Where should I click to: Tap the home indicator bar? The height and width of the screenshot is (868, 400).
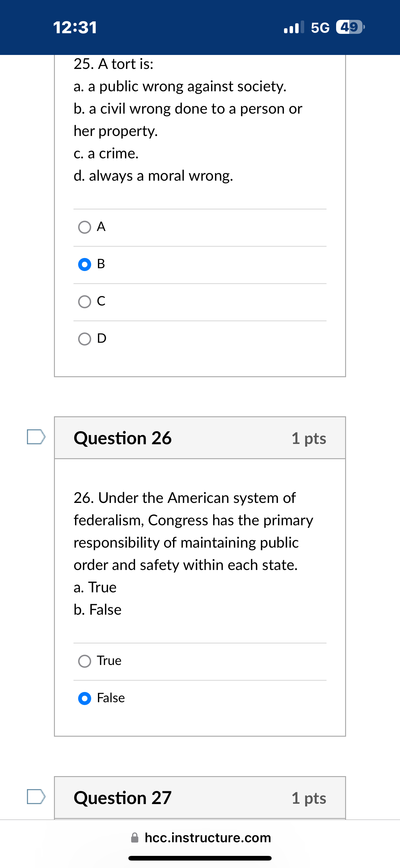pyautogui.click(x=200, y=857)
